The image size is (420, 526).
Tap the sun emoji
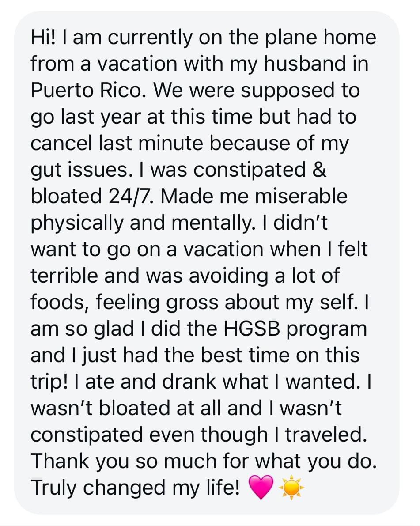tap(291, 488)
